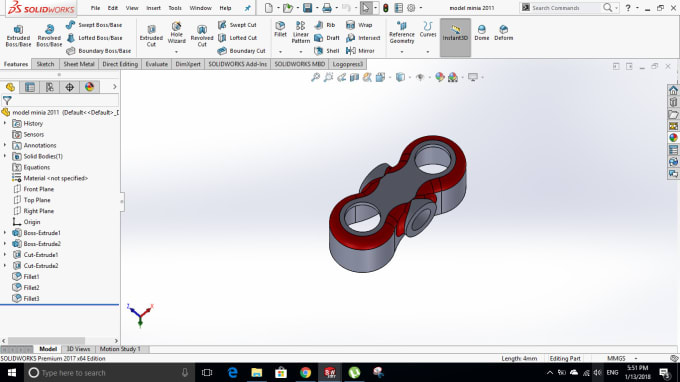The height and width of the screenshot is (382, 680).
Task: Expand the Annotations tree node
Action: [5, 145]
